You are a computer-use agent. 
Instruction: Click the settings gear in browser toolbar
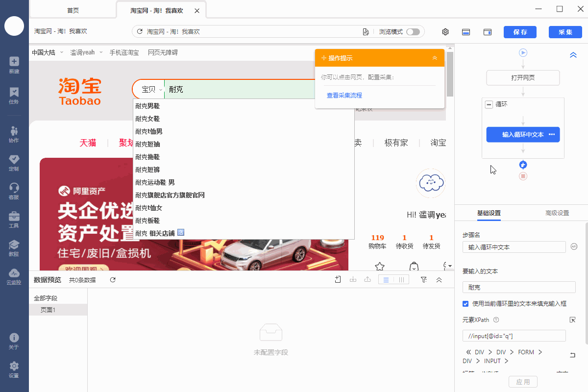click(445, 32)
